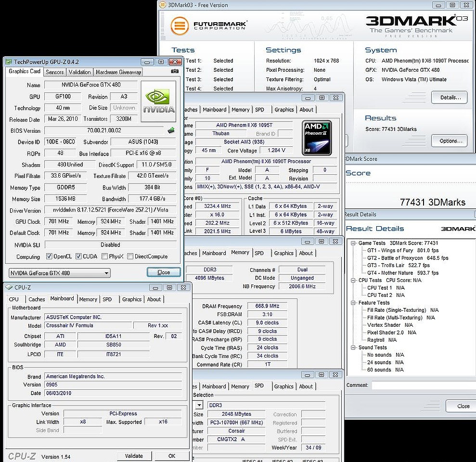Maximize the GPU-Z window
Image resolution: width=476 pixels, height=462 pixels.
point(161,62)
